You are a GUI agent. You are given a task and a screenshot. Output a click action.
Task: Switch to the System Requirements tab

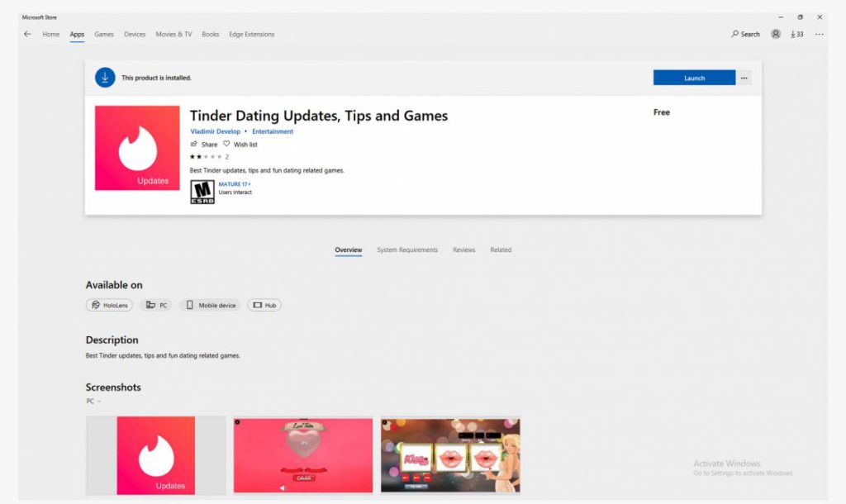click(x=407, y=250)
